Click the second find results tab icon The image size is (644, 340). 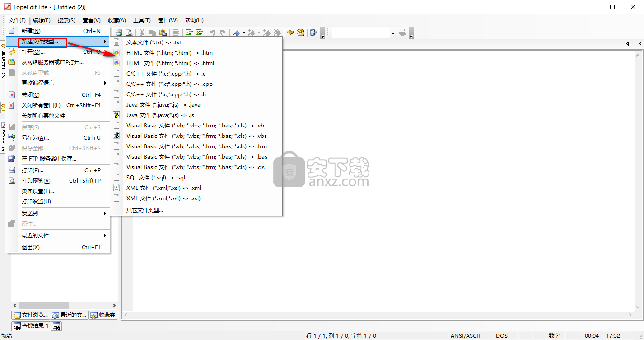(x=57, y=326)
